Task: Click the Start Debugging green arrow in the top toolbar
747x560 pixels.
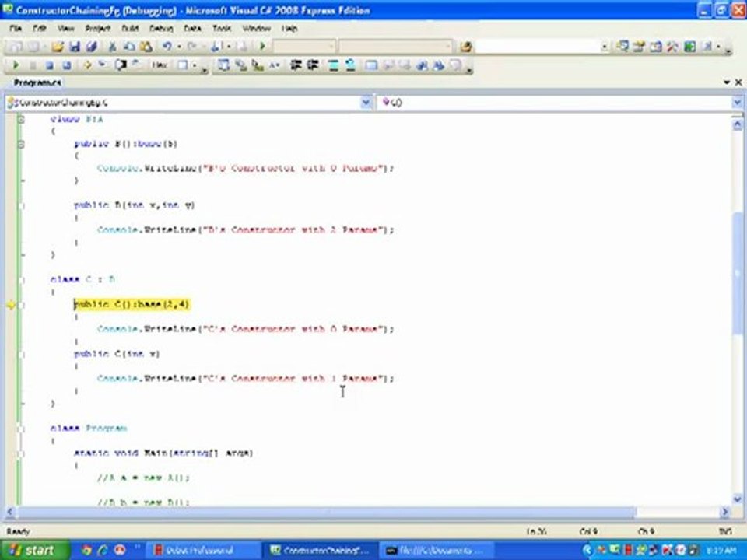Action: 262,46
